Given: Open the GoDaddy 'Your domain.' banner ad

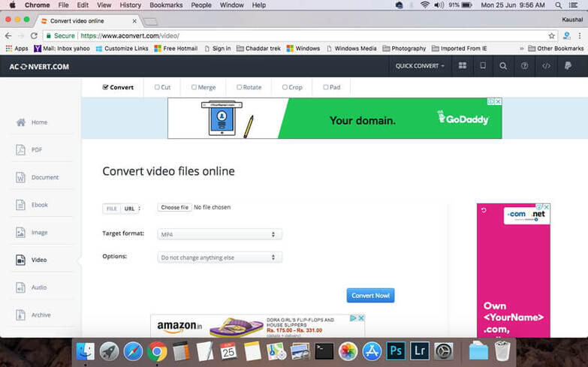Looking at the screenshot, I should point(335,119).
